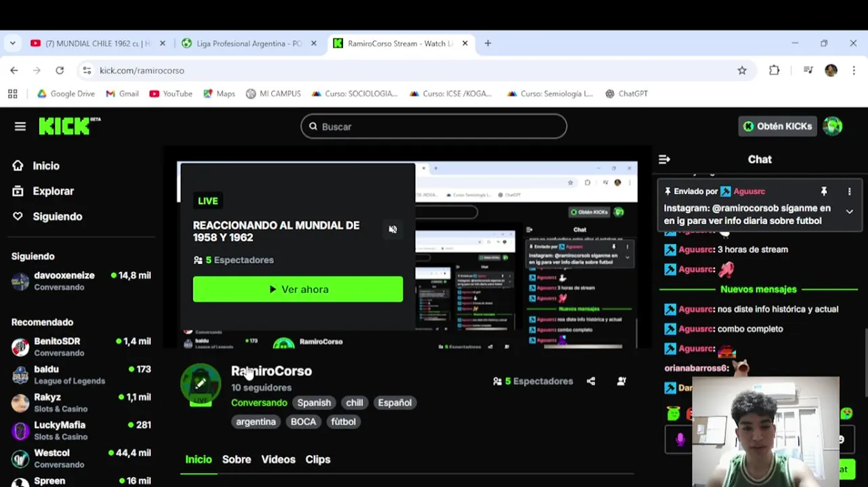
Task: Close the RamiroCorso Stream browser tab
Action: click(x=465, y=43)
